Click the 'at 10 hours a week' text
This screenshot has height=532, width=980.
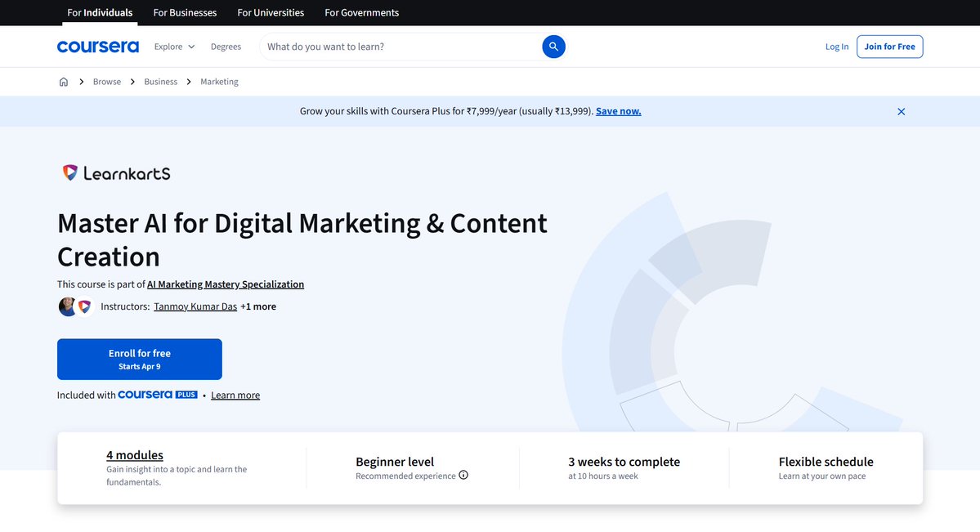(603, 476)
